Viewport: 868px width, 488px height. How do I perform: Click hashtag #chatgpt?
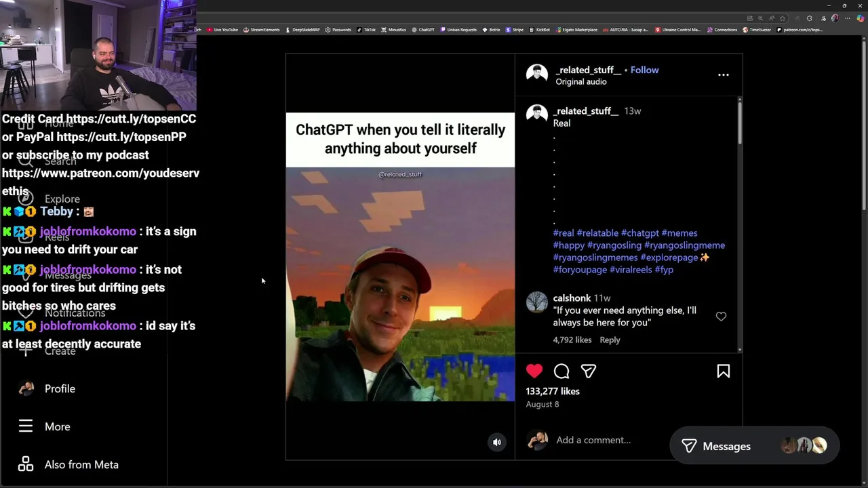point(639,232)
